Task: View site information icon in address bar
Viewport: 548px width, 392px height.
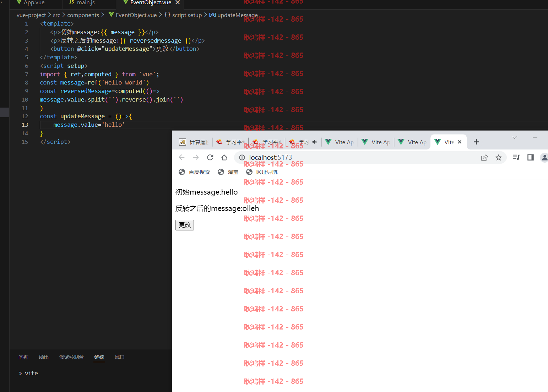Action: 242,157
